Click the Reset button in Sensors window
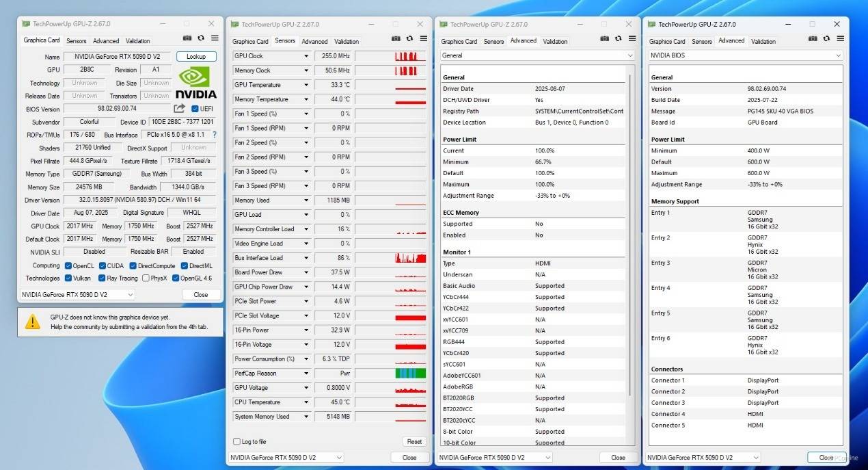The height and width of the screenshot is (470, 868). pyautogui.click(x=414, y=442)
